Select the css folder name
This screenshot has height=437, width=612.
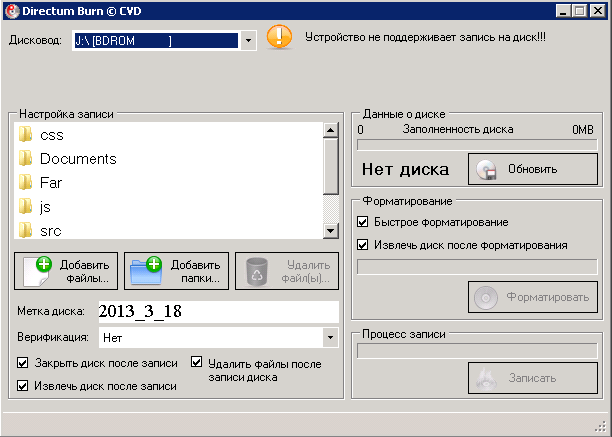[x=52, y=135]
